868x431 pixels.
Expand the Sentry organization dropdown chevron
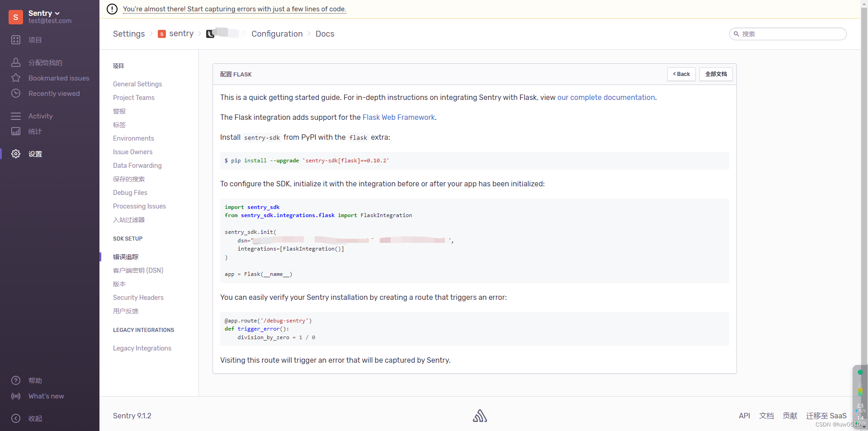pos(57,14)
